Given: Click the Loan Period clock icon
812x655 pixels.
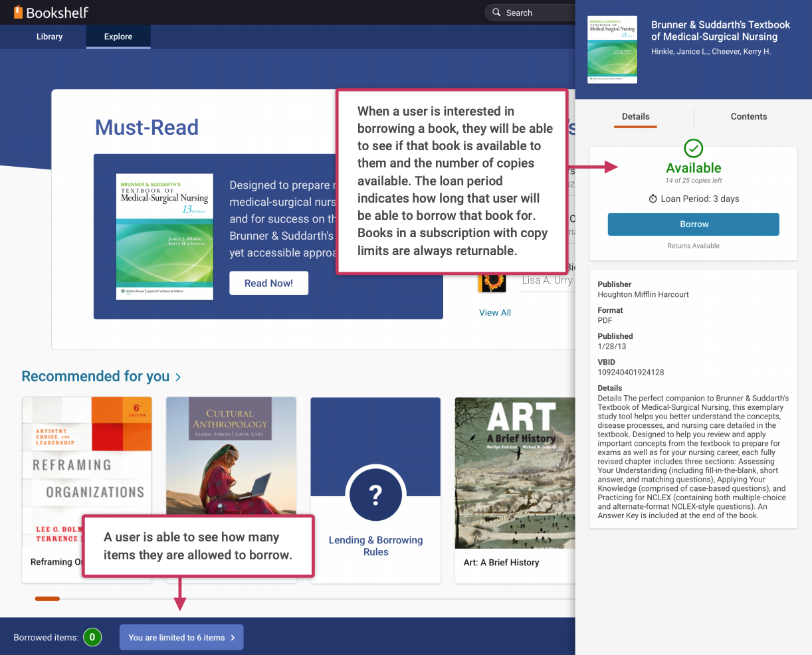Looking at the screenshot, I should coord(653,199).
